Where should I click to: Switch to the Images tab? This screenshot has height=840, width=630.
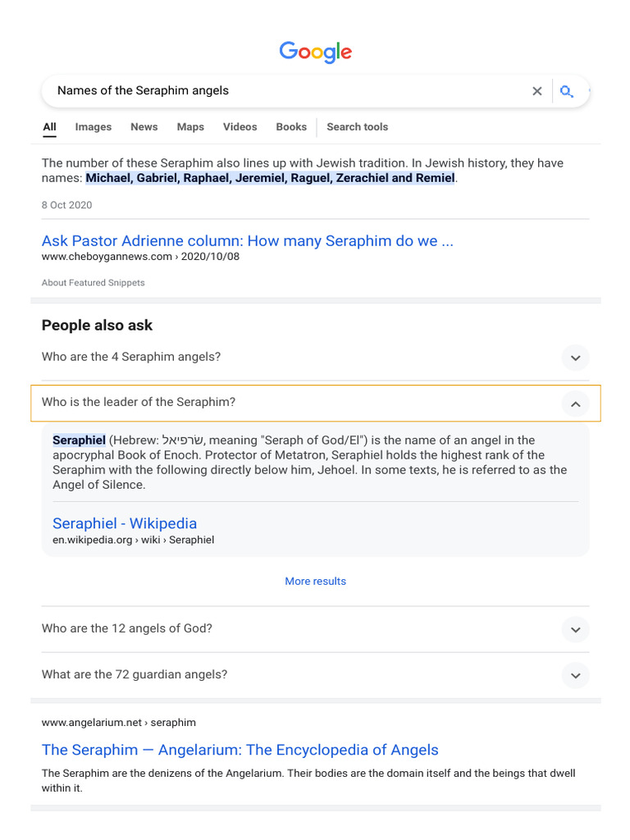click(x=93, y=127)
